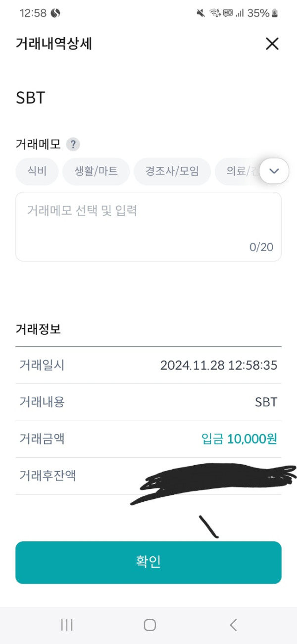Tap the 거래내용 row showing SBT
297x644 pixels.
pos(148,402)
